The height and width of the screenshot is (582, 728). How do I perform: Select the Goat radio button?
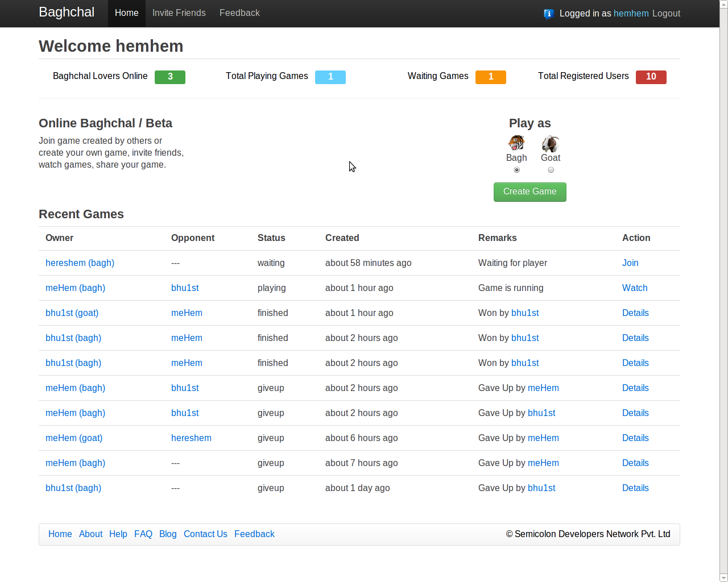[551, 170]
